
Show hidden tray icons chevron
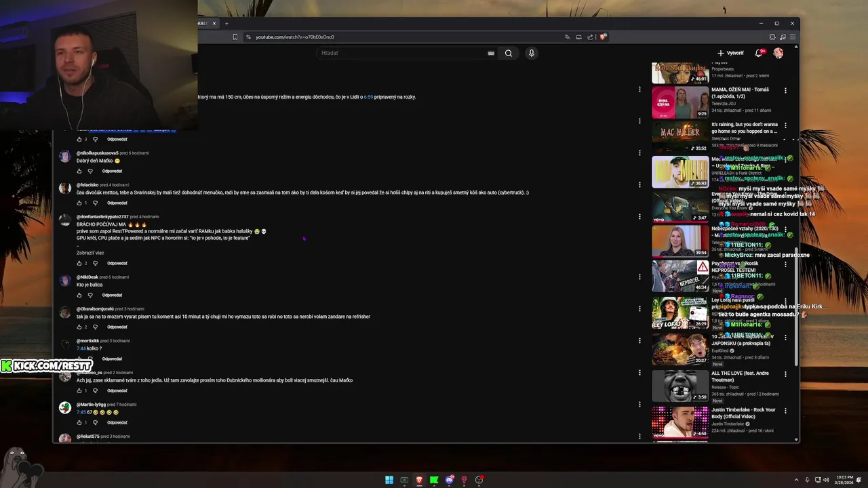click(x=797, y=480)
